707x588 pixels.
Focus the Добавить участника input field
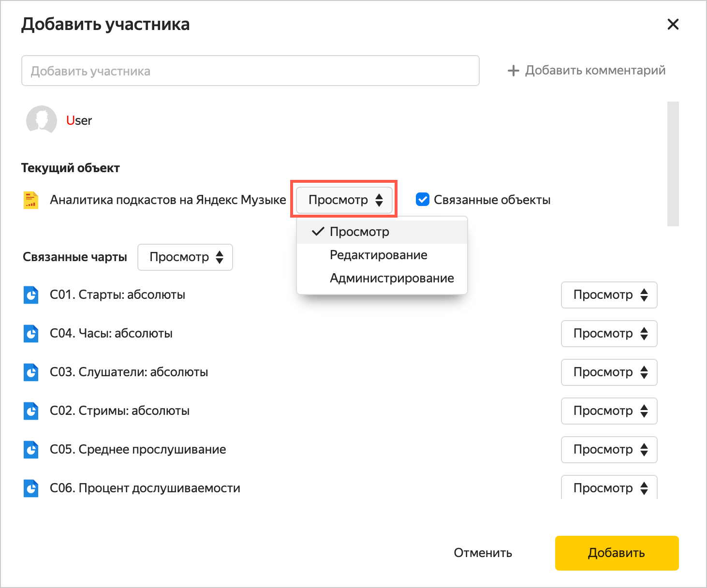[250, 71]
